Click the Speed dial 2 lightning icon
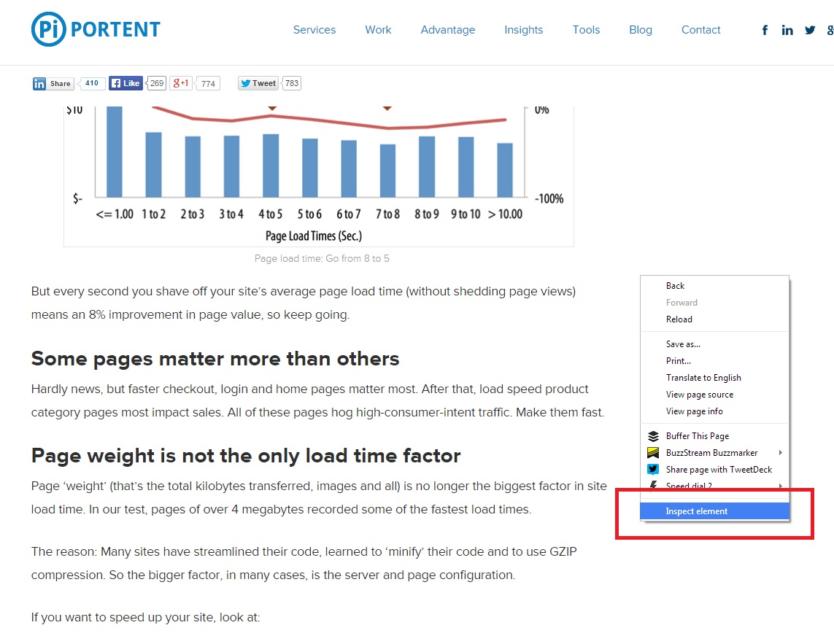 click(652, 486)
